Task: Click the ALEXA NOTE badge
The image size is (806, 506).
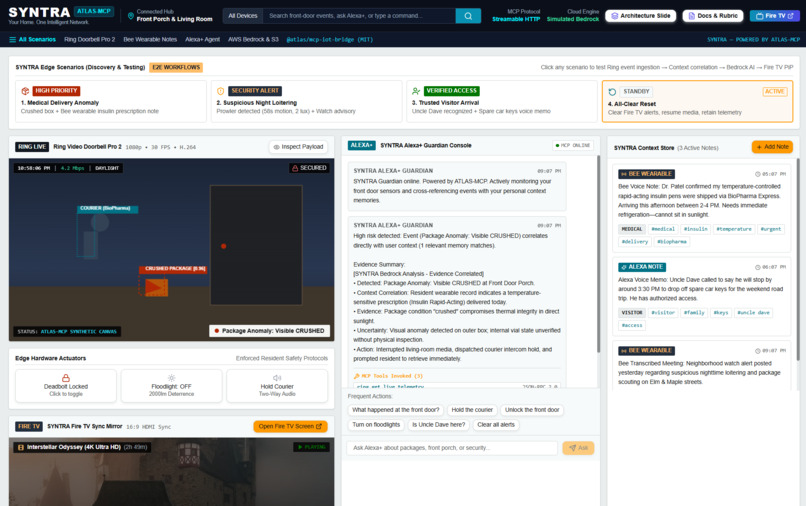Action: click(642, 267)
